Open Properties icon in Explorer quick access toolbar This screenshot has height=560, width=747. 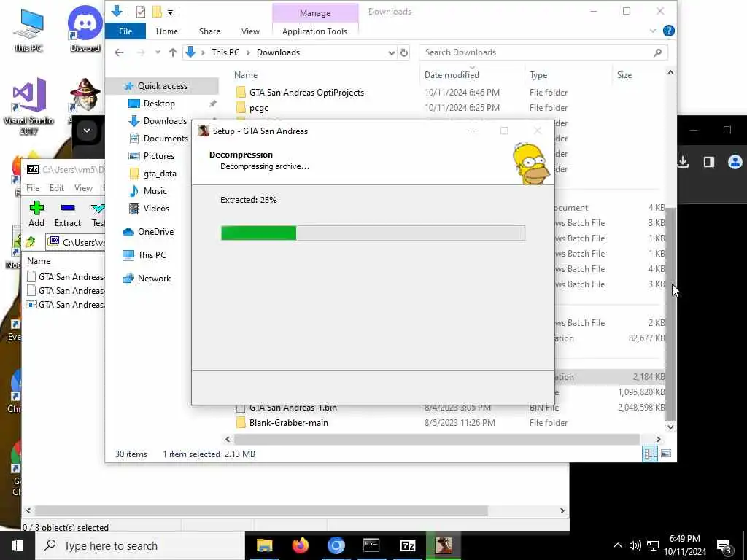coord(141,12)
